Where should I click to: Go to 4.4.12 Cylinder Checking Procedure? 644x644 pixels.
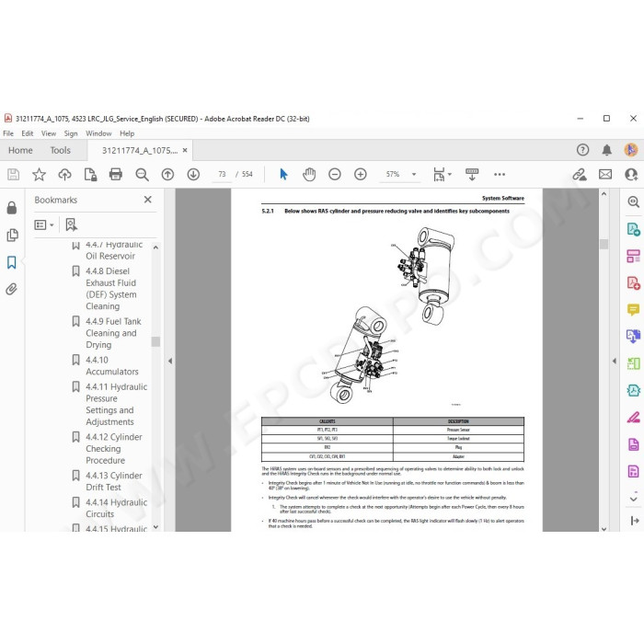click(x=114, y=449)
